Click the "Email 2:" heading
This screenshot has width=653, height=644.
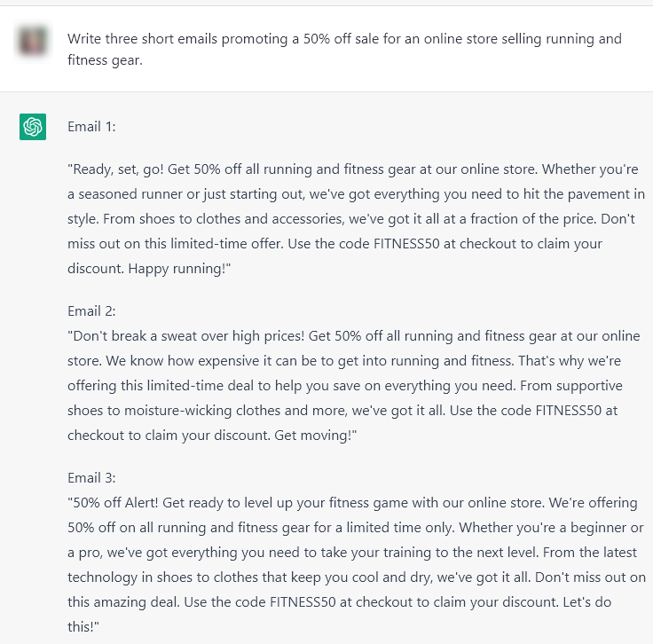[x=91, y=311]
